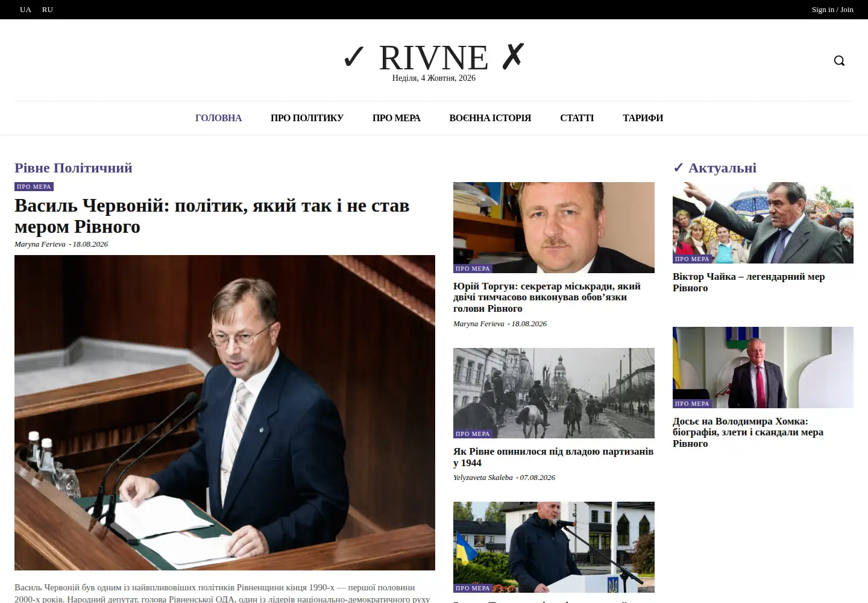Open Володимир Хомко article thumbnail

click(x=763, y=367)
